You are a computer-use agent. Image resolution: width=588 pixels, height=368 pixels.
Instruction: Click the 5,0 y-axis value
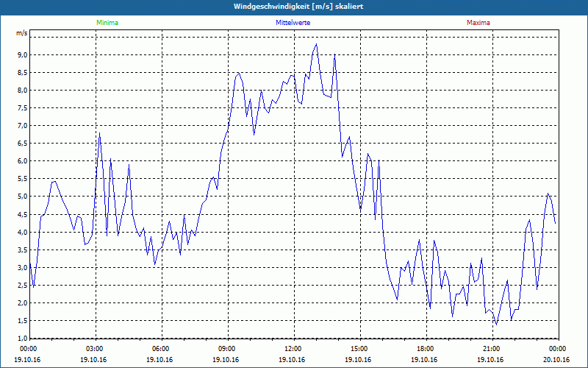23,197
